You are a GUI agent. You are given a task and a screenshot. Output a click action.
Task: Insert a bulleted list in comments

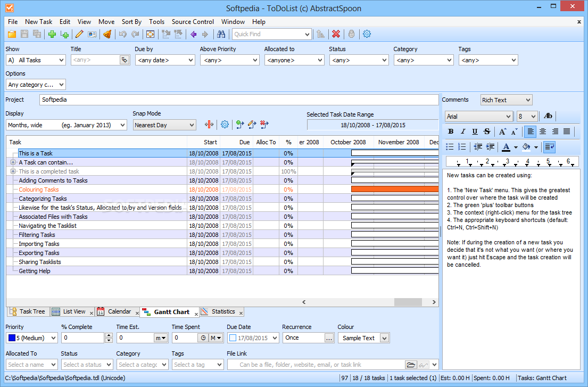450,146
